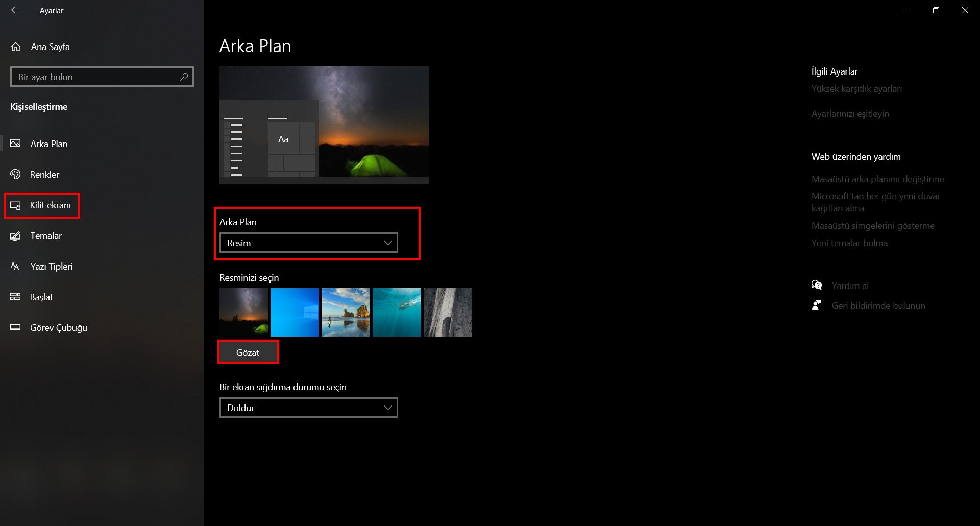Viewport: 980px width, 526px height.
Task: Open Yeni temalar bulma link
Action: 849,243
